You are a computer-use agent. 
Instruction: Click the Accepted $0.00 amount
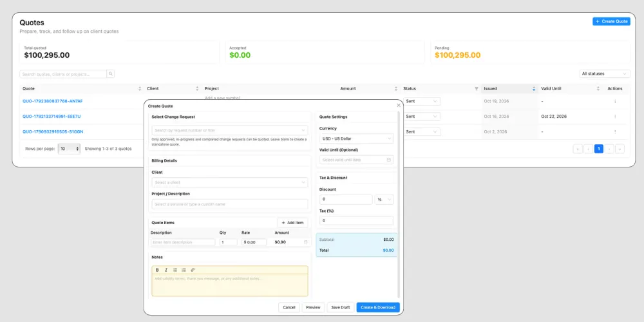point(240,55)
